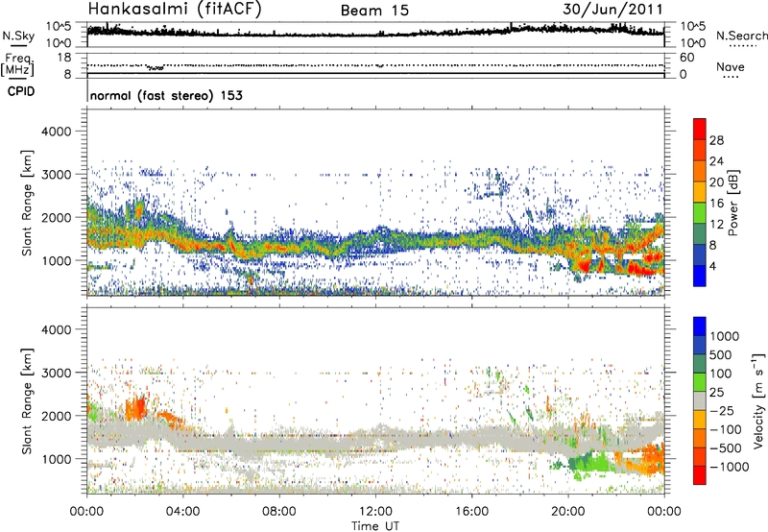
Task: Click the 'Time UT' axis label
Action: (x=375, y=526)
